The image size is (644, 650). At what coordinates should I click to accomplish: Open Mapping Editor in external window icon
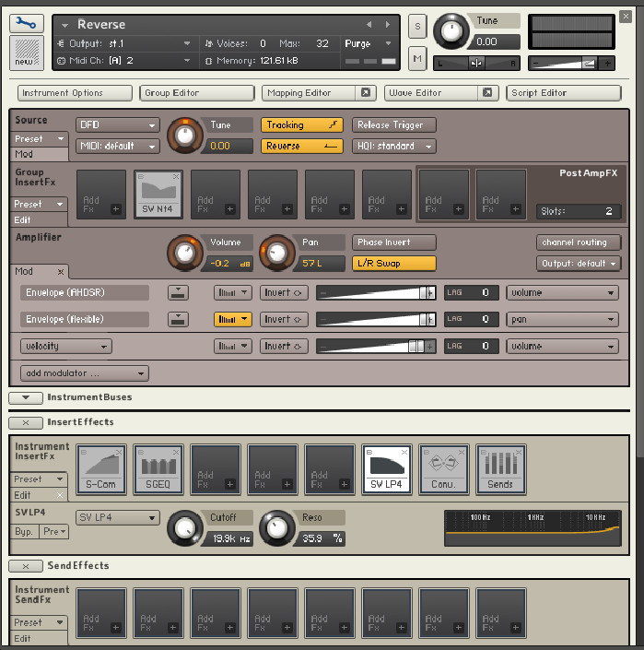[x=365, y=92]
